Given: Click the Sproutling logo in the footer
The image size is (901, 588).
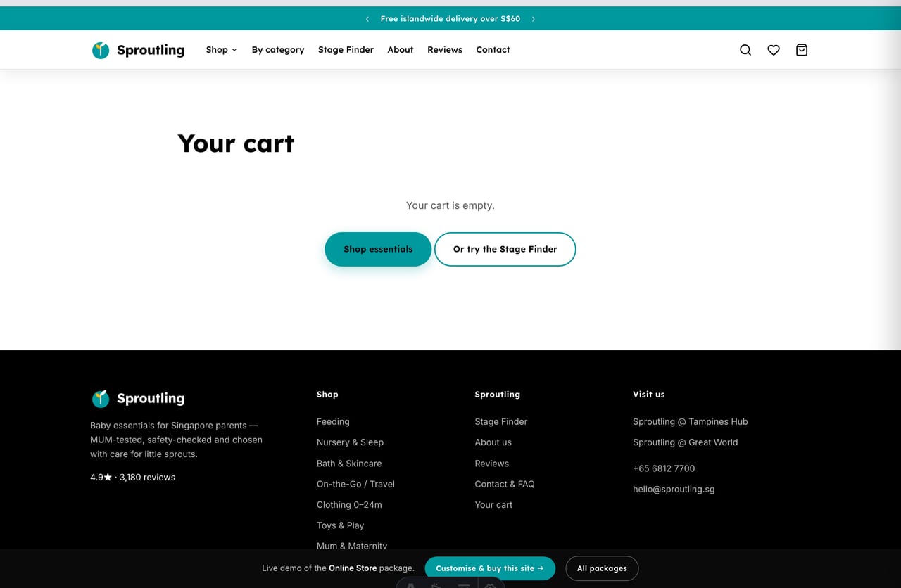Looking at the screenshot, I should [138, 398].
